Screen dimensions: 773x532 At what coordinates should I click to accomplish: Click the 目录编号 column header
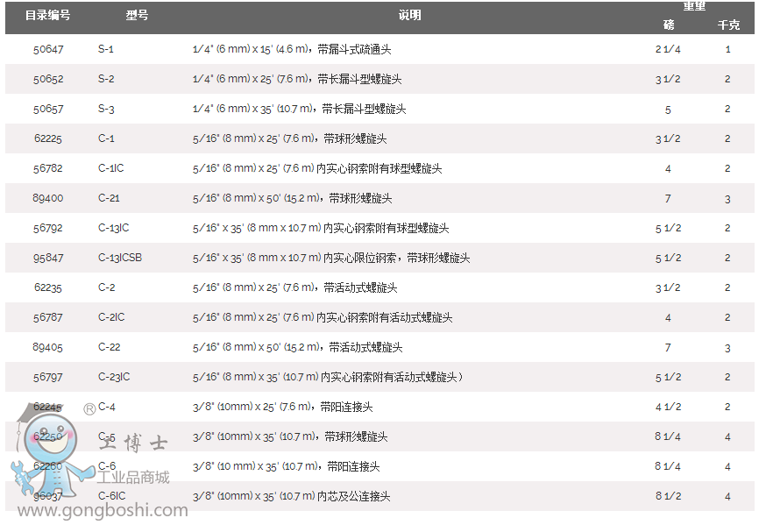[x=48, y=16]
